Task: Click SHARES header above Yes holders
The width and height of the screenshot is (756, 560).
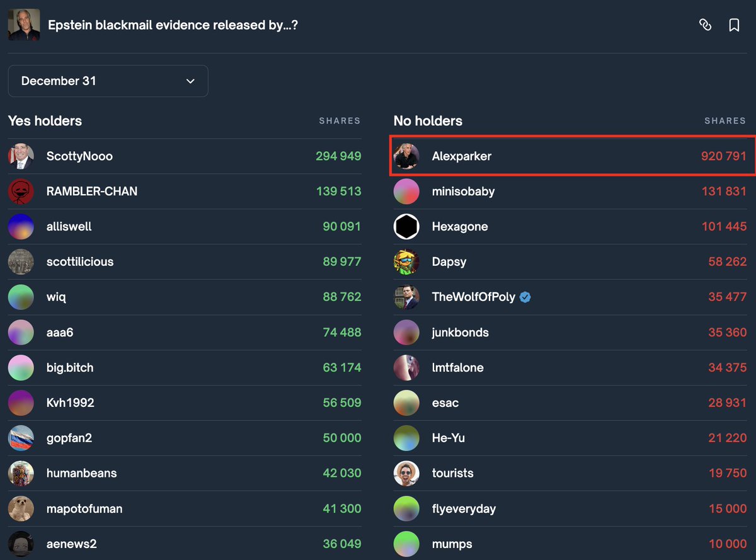Action: [x=340, y=121]
